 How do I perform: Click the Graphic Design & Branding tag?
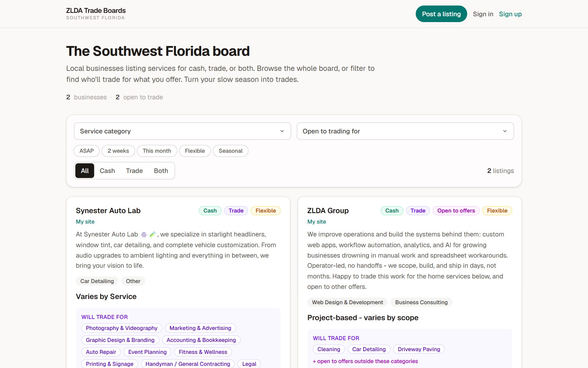click(120, 340)
